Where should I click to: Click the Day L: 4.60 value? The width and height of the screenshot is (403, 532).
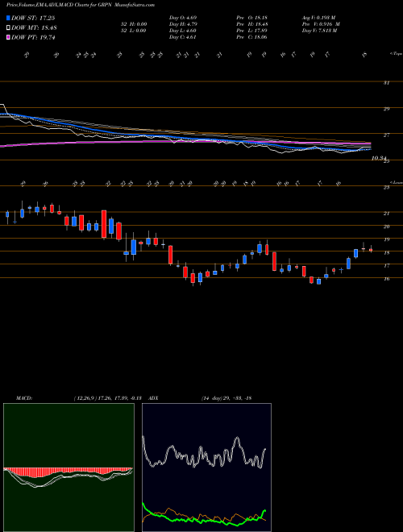(x=183, y=31)
